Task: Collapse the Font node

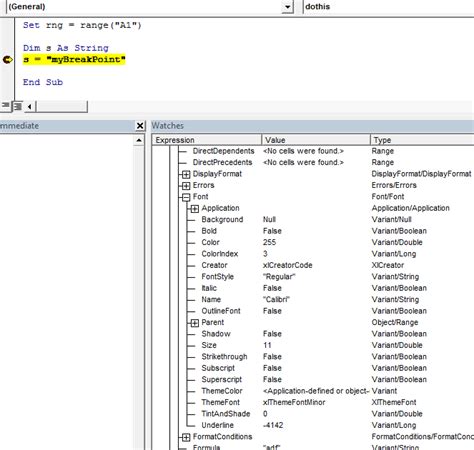Action: click(x=186, y=197)
